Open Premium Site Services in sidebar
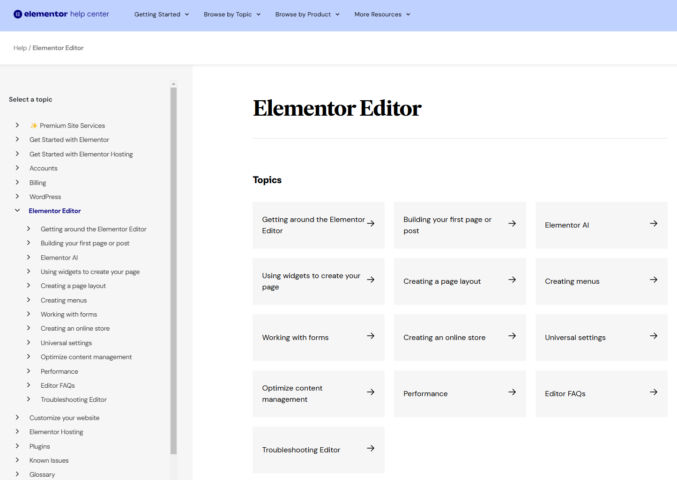 point(67,126)
